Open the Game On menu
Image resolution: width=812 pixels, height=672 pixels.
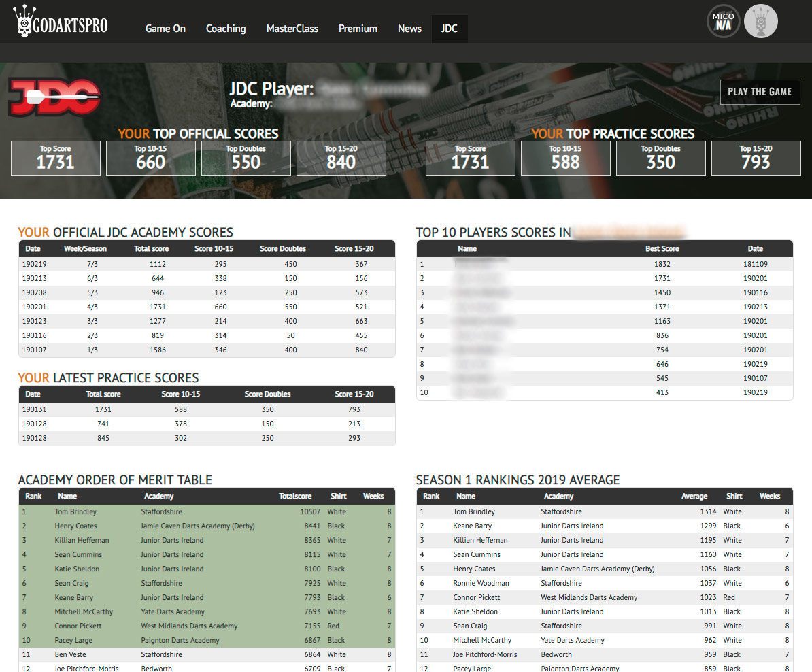click(165, 29)
